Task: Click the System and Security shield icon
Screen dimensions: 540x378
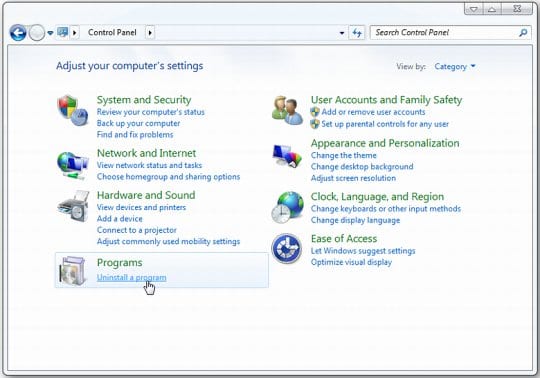Action: click(73, 110)
